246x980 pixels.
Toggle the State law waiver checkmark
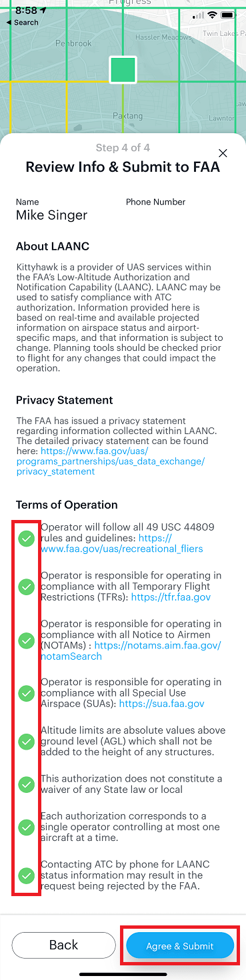26,784
